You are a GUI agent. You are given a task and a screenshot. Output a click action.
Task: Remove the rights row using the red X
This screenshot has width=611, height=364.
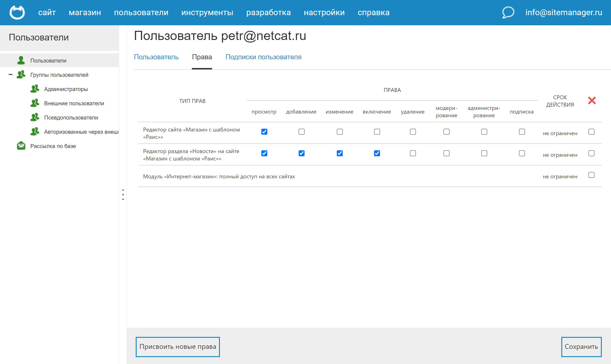pos(592,100)
